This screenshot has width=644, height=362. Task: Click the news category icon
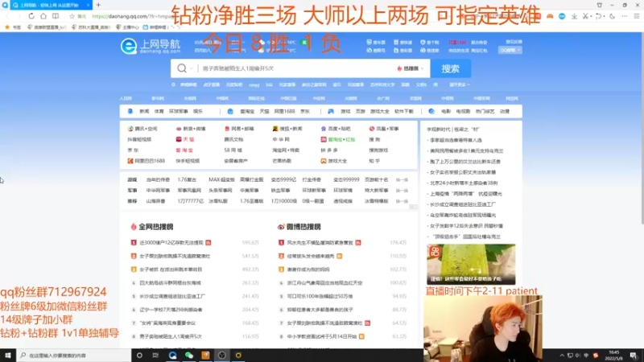click(130, 111)
